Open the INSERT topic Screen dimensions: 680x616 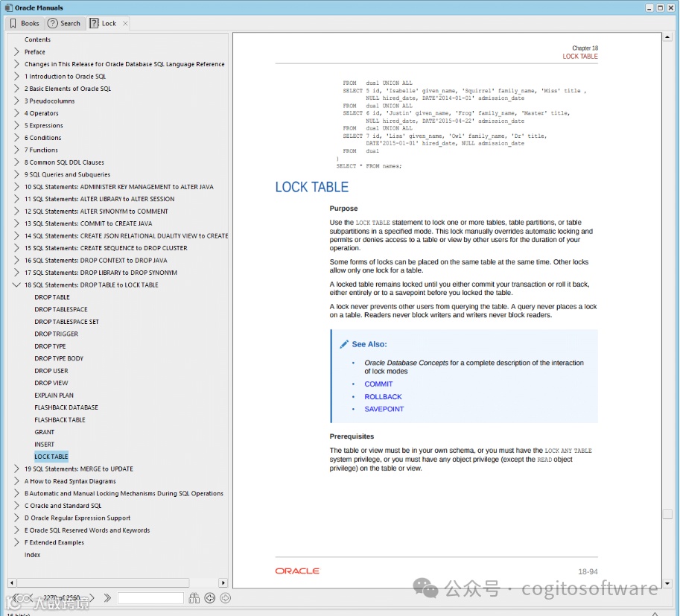pyautogui.click(x=44, y=444)
